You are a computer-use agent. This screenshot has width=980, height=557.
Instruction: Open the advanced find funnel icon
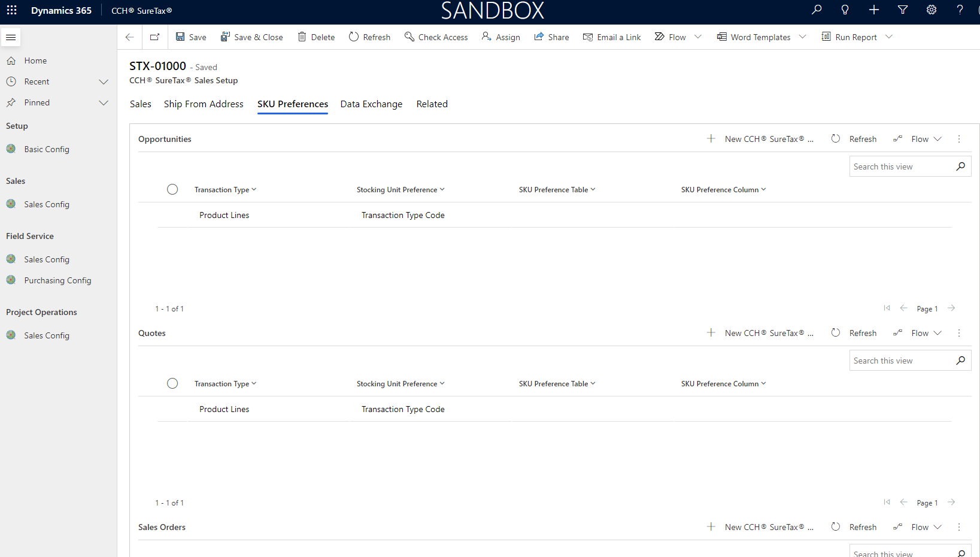click(x=903, y=10)
